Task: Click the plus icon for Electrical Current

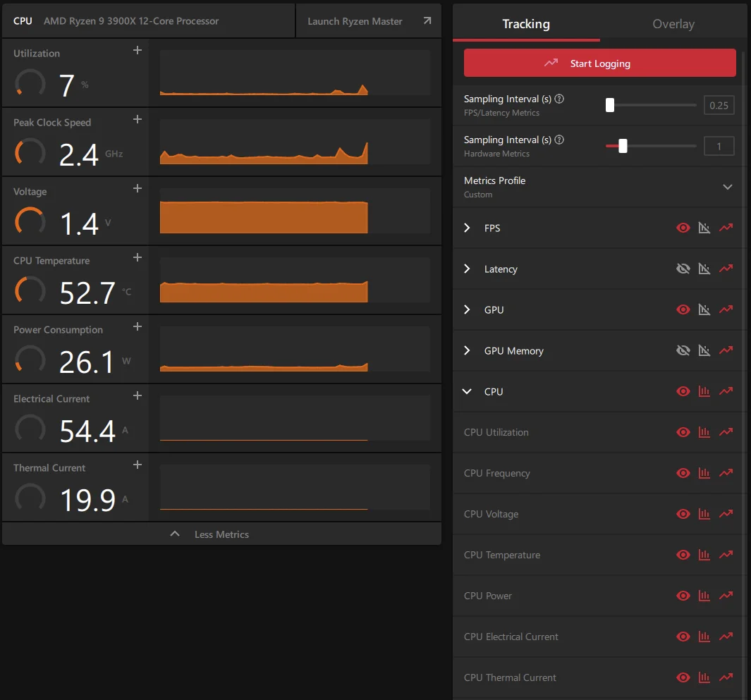Action: coord(138,395)
